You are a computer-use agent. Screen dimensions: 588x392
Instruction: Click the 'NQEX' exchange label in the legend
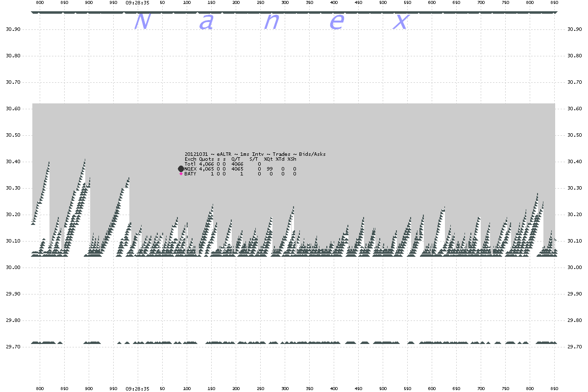(x=191, y=169)
